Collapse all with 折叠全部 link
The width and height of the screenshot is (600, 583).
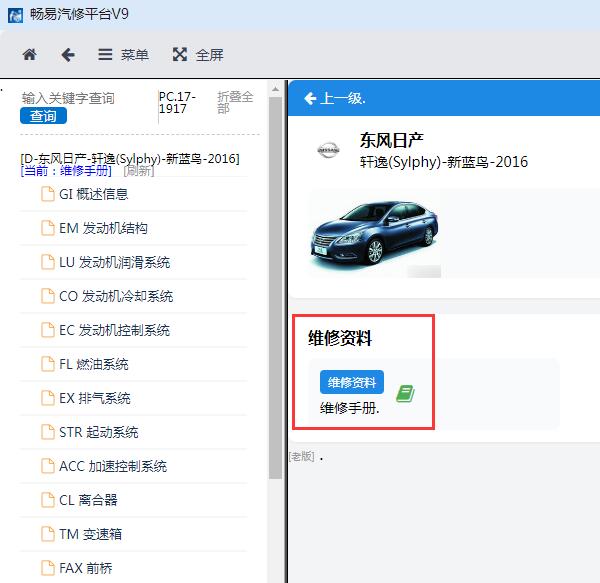(x=235, y=102)
